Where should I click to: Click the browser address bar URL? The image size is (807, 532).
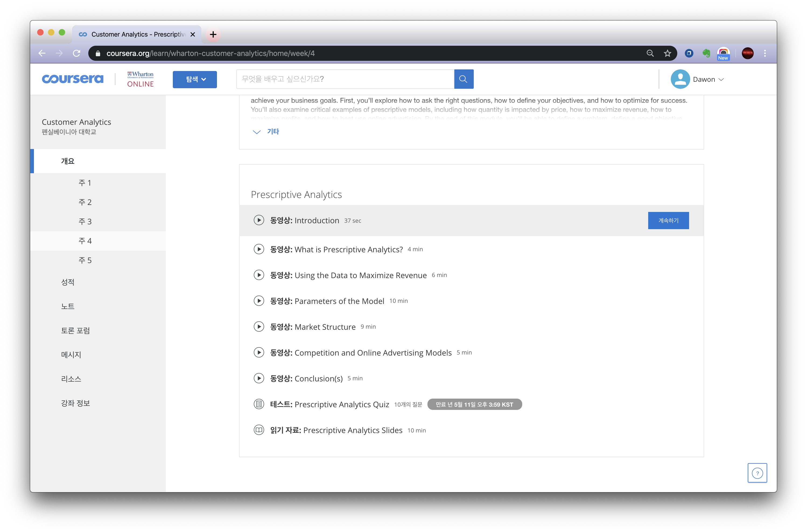210,53
